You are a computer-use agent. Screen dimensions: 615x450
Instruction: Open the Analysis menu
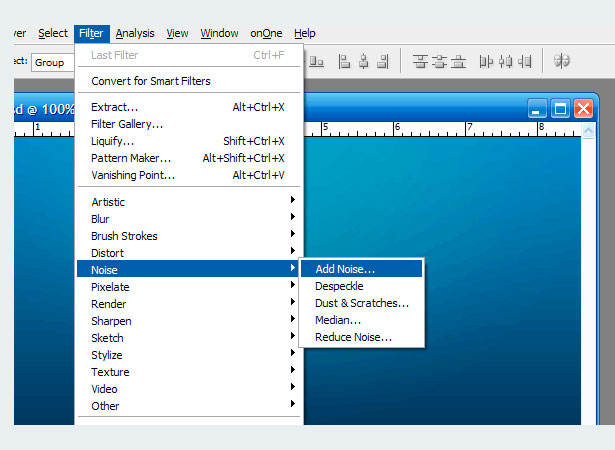pyautogui.click(x=135, y=34)
